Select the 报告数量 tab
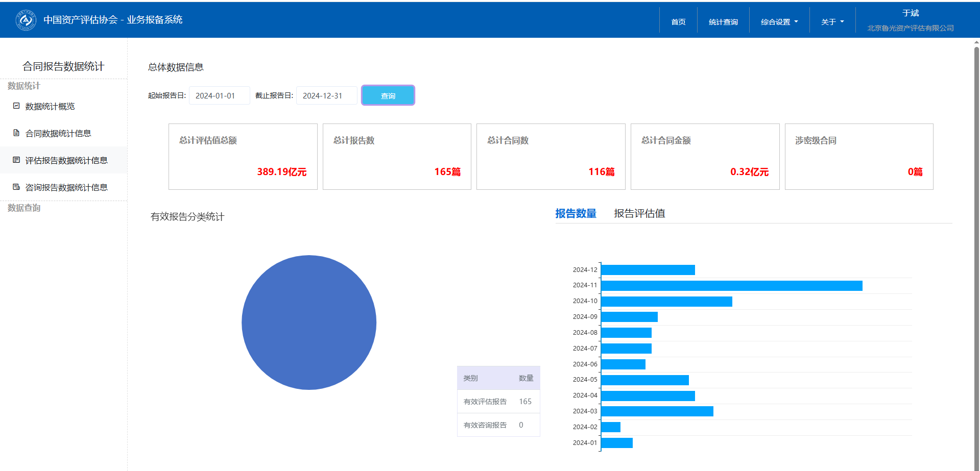Screen dimensions: 980x471 [576, 214]
